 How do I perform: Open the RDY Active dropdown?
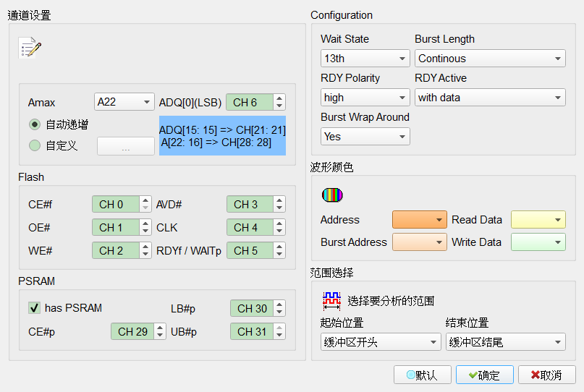[490, 98]
